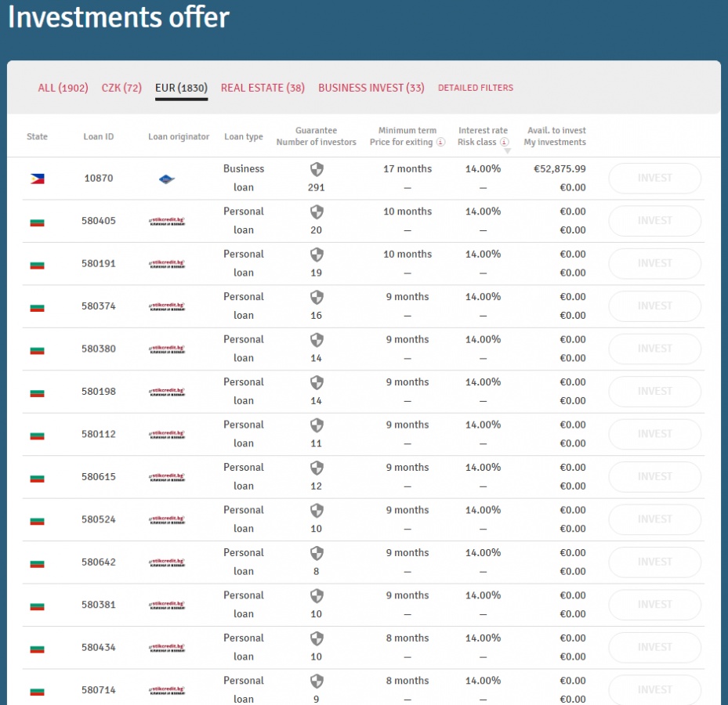Click the originator logo for business loan 10870
Viewport: 728px width, 705px height.
(x=167, y=179)
